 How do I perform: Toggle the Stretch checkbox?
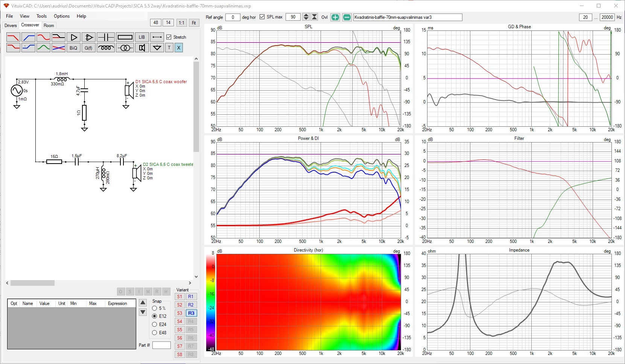point(169,37)
